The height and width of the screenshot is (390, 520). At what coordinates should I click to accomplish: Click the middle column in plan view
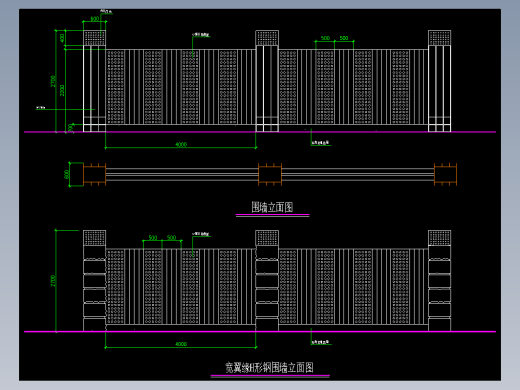[x=270, y=174]
